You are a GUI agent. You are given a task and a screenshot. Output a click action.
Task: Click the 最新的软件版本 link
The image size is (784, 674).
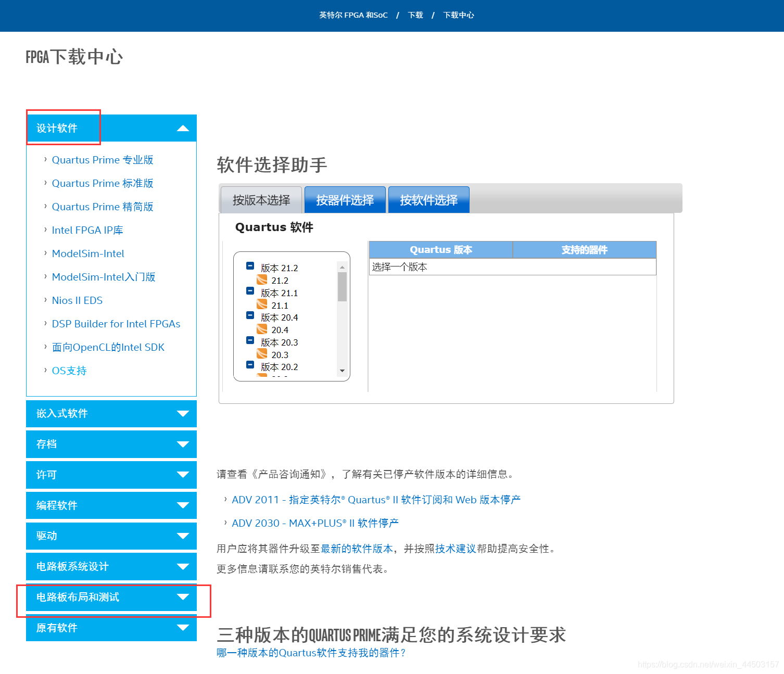pos(356,548)
